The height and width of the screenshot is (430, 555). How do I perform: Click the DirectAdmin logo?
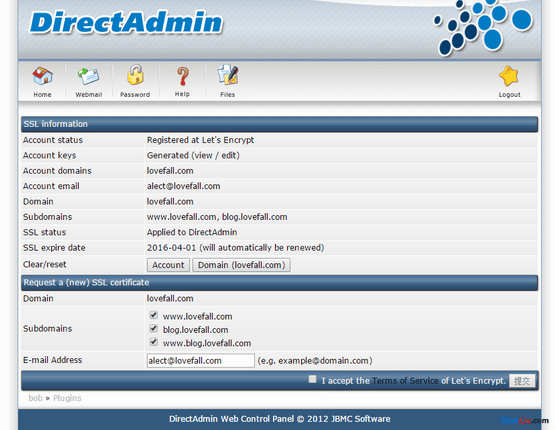click(126, 23)
